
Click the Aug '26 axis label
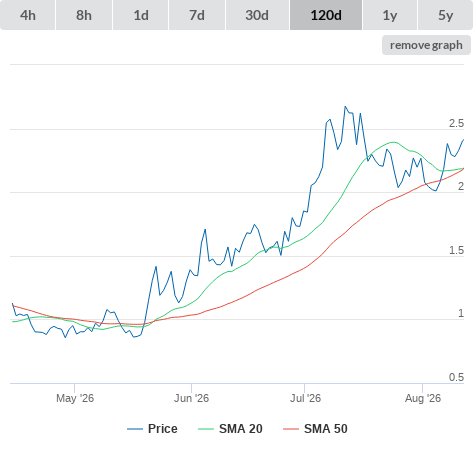(x=423, y=398)
